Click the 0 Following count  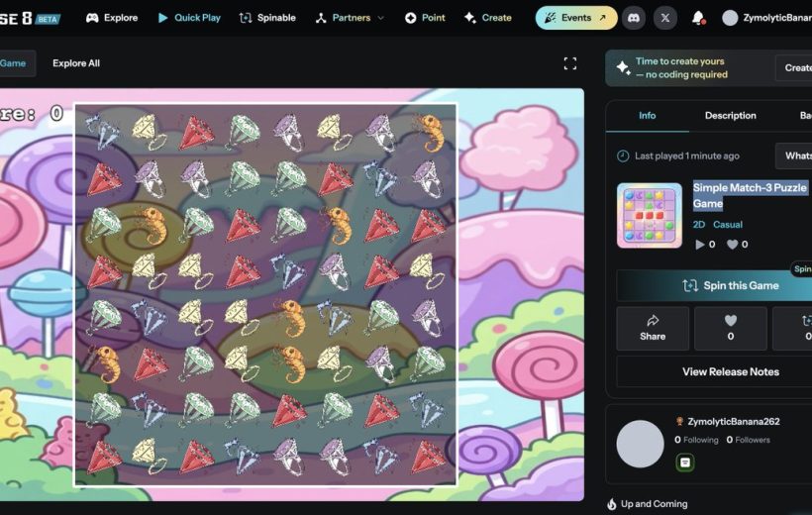(696, 440)
